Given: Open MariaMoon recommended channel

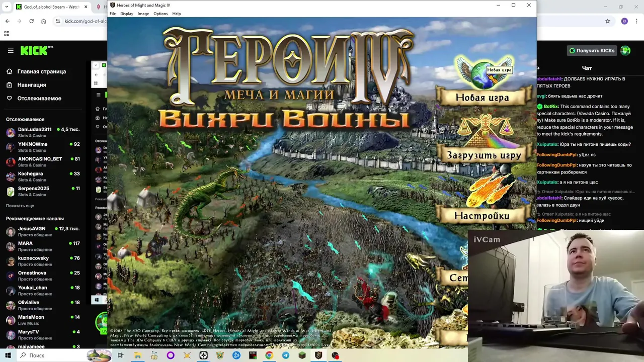Looking at the screenshot, I should [43, 320].
